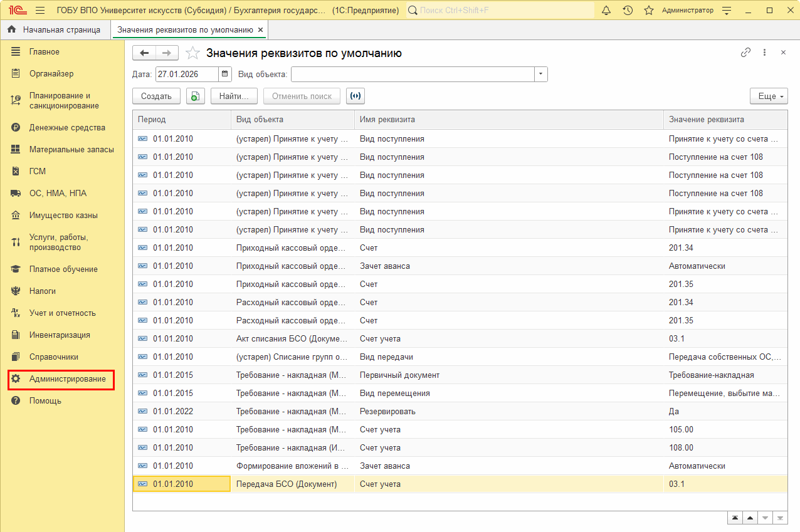Add this page to favorites star
Viewport: 800px width, 532px height.
point(193,53)
